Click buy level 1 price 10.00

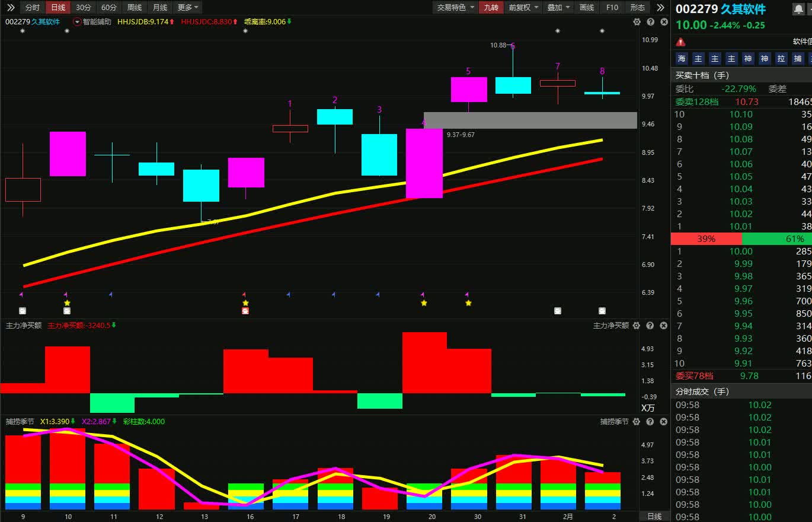pyautogui.click(x=741, y=252)
